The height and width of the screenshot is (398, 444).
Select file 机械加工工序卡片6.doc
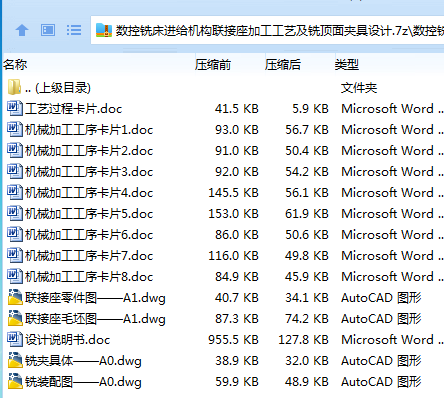point(89,235)
